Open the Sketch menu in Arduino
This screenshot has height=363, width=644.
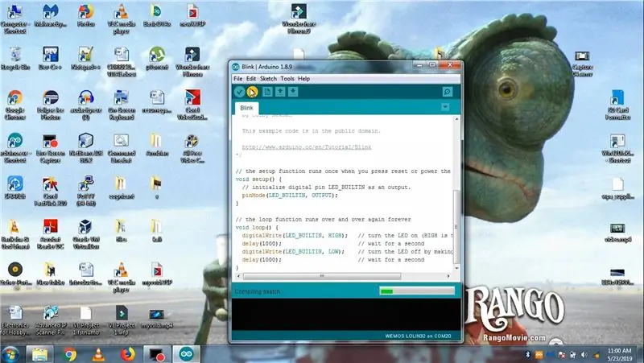(x=268, y=78)
